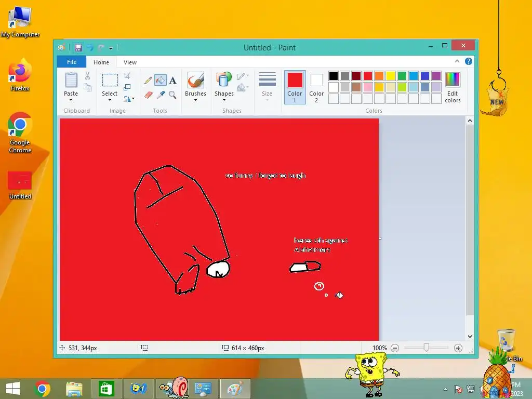This screenshot has height=399, width=532.
Task: Collapse the ribbon with the chevron
Action: pyautogui.click(x=457, y=61)
